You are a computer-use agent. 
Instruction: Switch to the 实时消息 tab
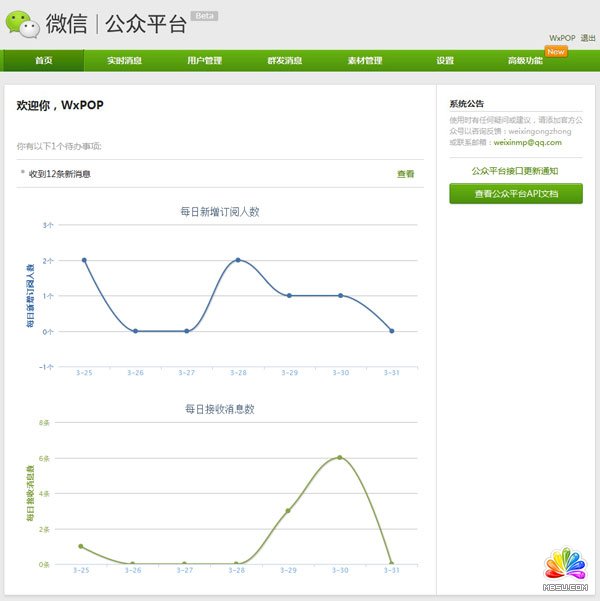pyautogui.click(x=125, y=61)
